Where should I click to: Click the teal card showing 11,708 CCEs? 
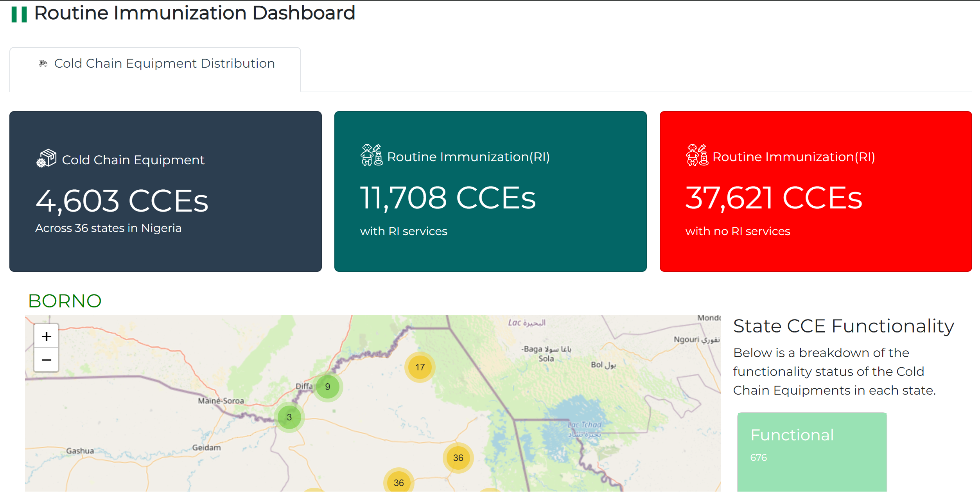click(x=490, y=190)
